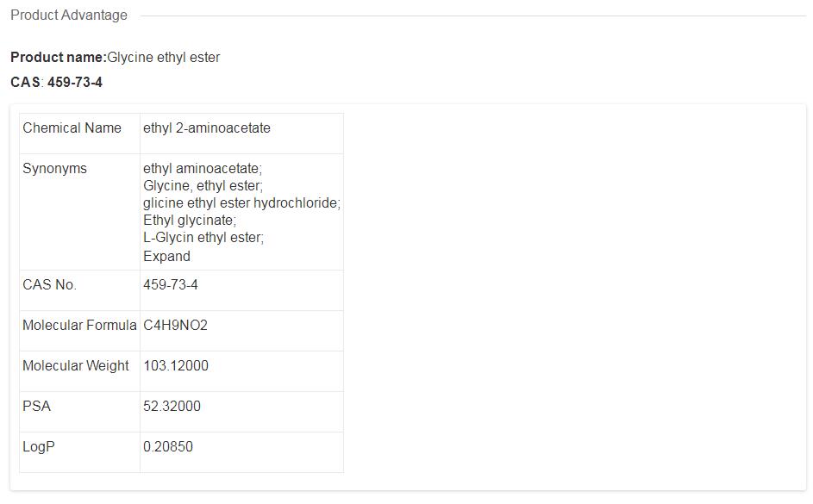Click the glicine ethyl ester hydrochloride synonym
The image size is (813, 504).
(241, 203)
